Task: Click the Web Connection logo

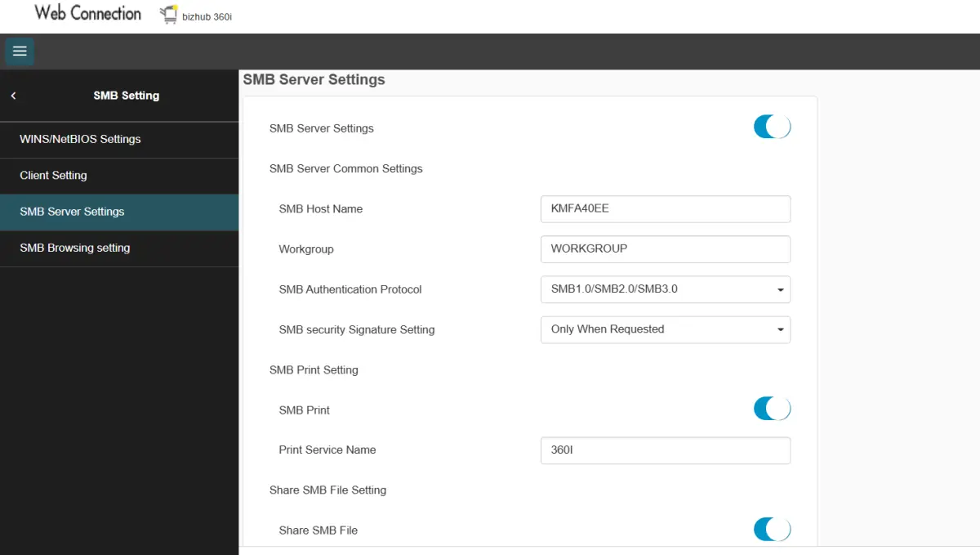Action: point(87,13)
